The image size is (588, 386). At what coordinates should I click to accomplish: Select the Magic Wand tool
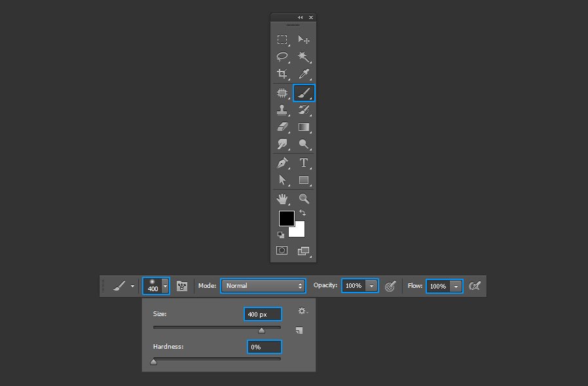tap(304, 56)
